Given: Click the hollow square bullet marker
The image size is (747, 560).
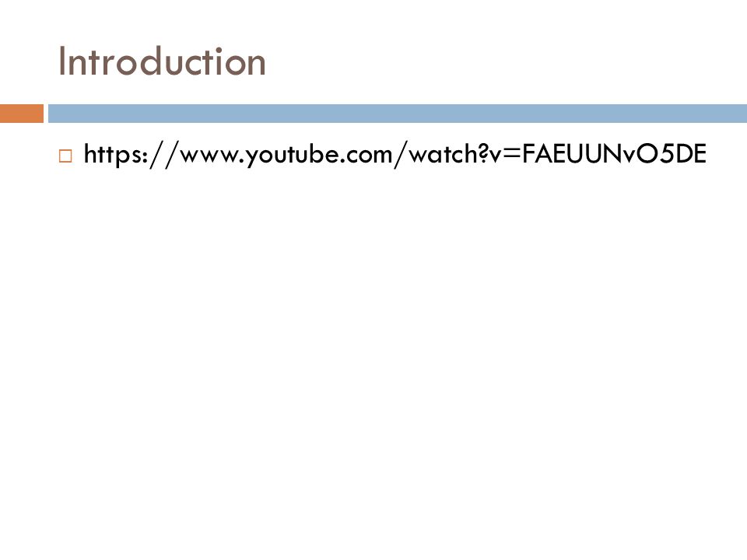Looking at the screenshot, I should (65, 156).
